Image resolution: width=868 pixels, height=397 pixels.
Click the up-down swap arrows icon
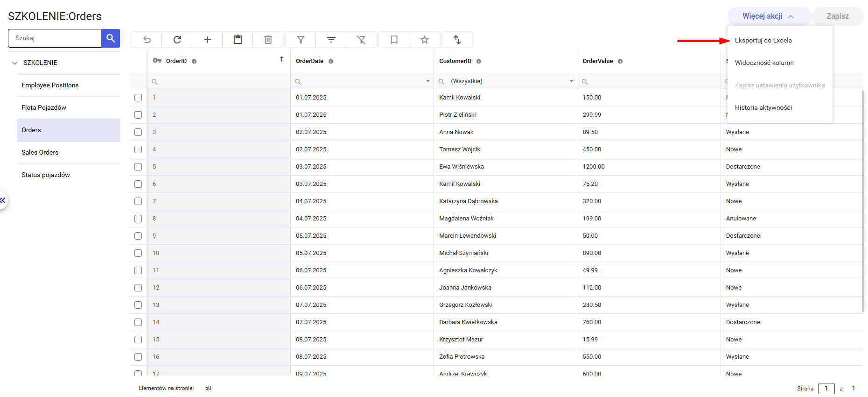pyautogui.click(x=457, y=40)
